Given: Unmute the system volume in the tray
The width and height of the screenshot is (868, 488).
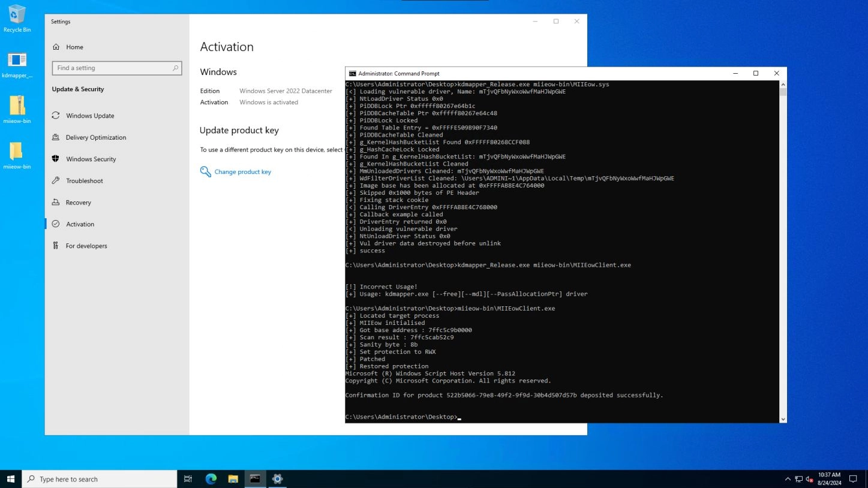Looking at the screenshot, I should (x=809, y=479).
